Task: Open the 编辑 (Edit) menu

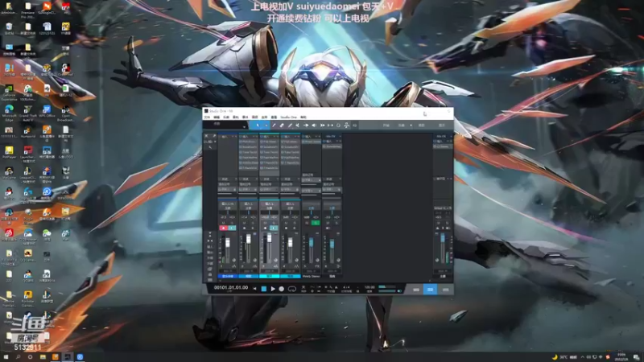Action: click(217, 117)
